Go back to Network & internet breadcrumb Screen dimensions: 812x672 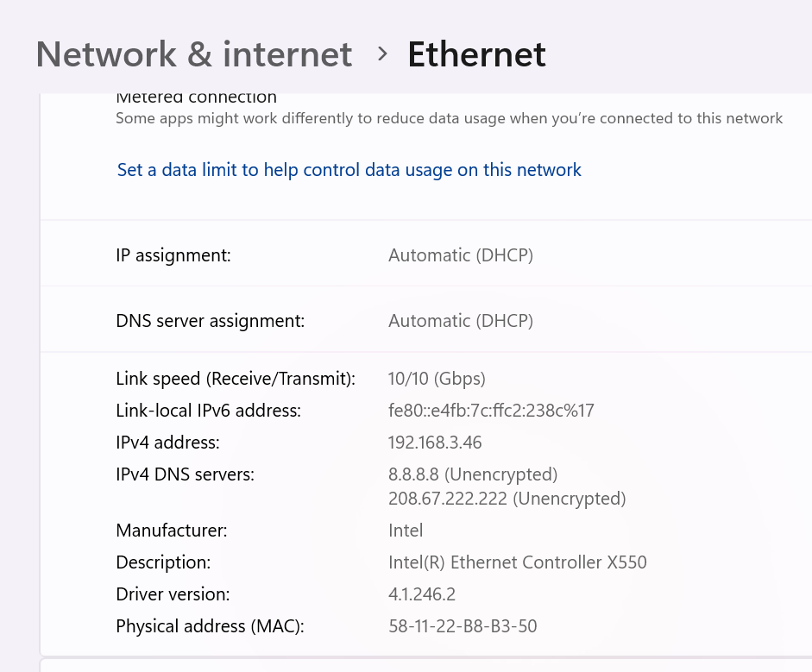coord(194,54)
